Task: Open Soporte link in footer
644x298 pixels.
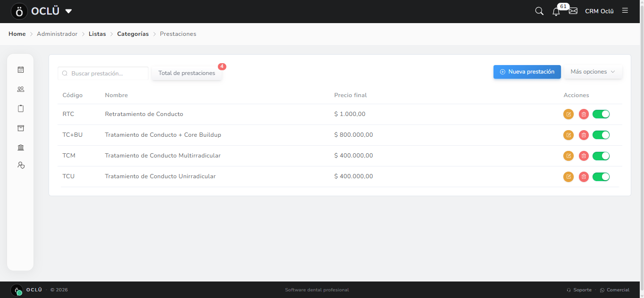Action: point(579,290)
